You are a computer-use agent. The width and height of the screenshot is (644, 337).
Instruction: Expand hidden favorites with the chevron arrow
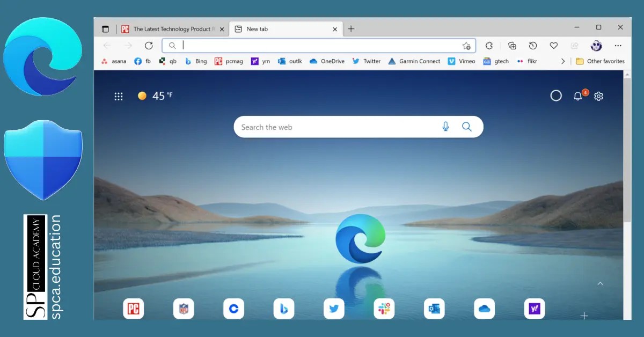[x=562, y=61]
